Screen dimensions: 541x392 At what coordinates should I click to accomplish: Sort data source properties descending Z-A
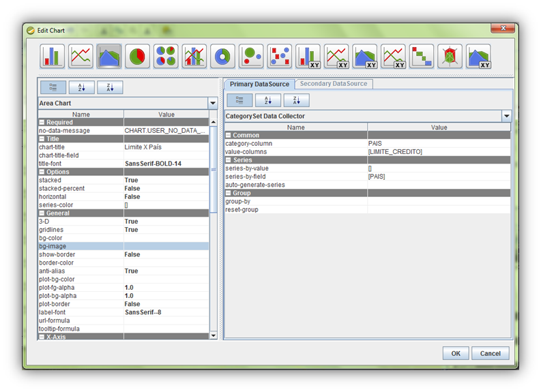[x=296, y=100]
